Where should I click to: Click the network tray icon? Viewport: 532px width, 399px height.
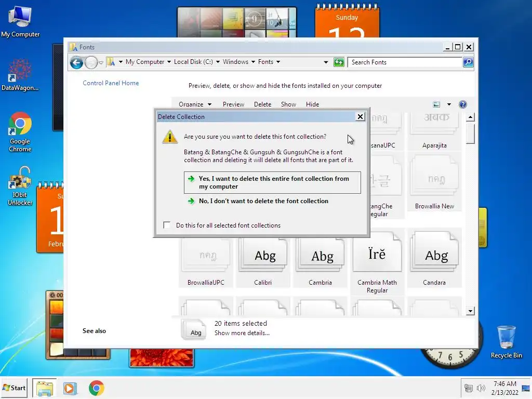click(468, 388)
